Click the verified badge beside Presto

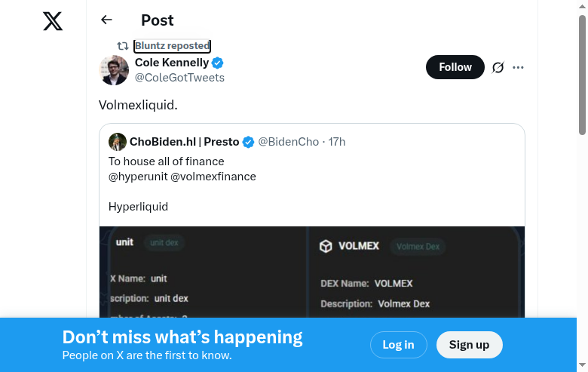tap(248, 142)
